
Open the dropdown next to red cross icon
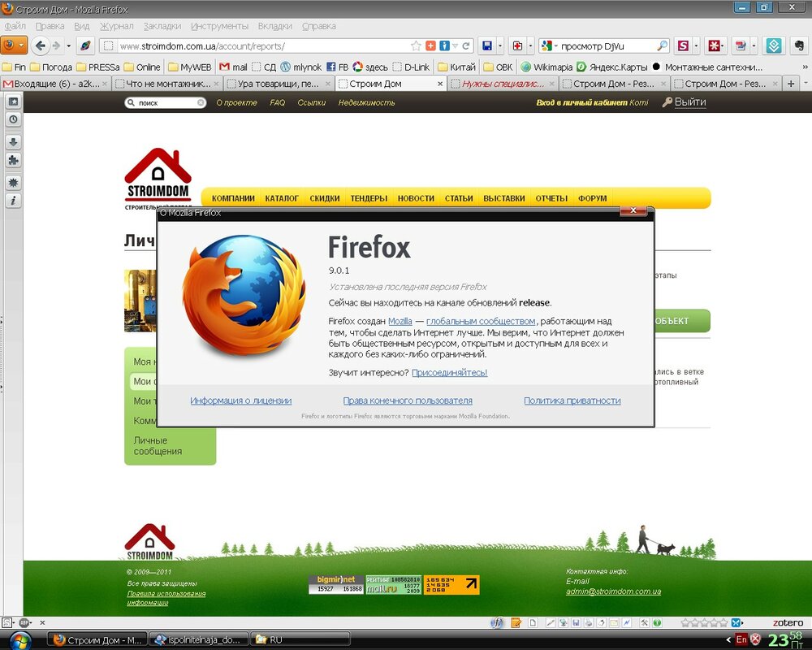[x=530, y=46]
